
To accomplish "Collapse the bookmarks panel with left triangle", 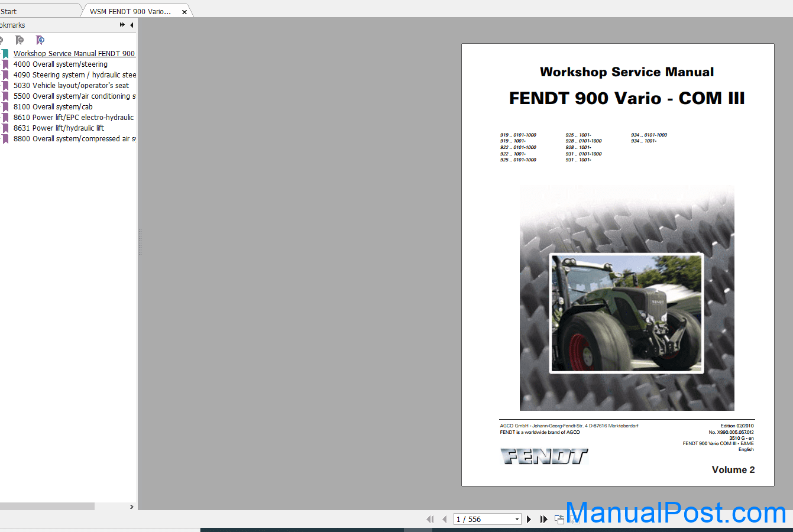I will coord(132,25).
